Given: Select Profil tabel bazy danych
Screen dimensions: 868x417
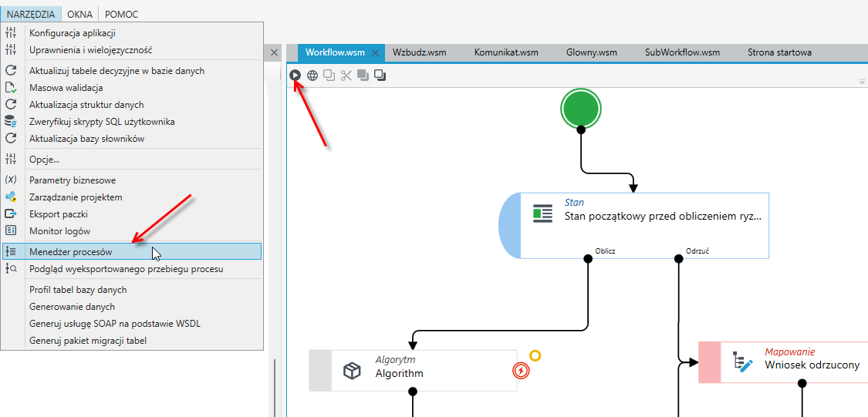Looking at the screenshot, I should tap(132, 290).
